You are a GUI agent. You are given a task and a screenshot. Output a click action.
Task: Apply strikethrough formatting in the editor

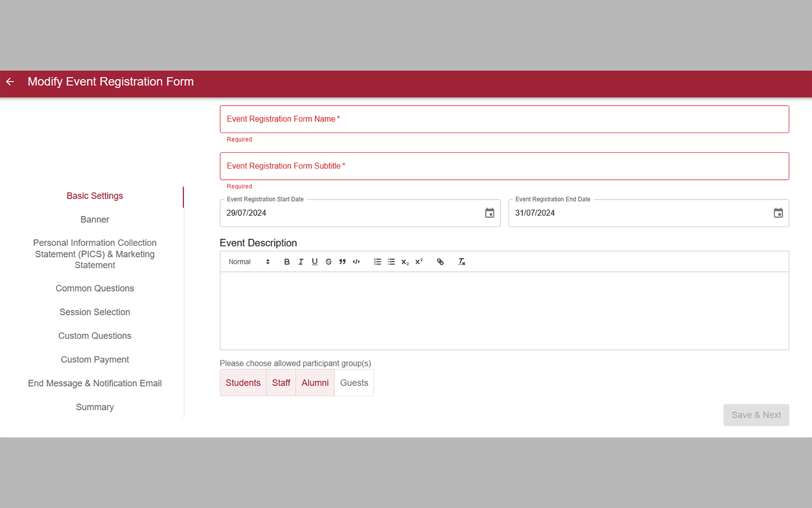[328, 262]
